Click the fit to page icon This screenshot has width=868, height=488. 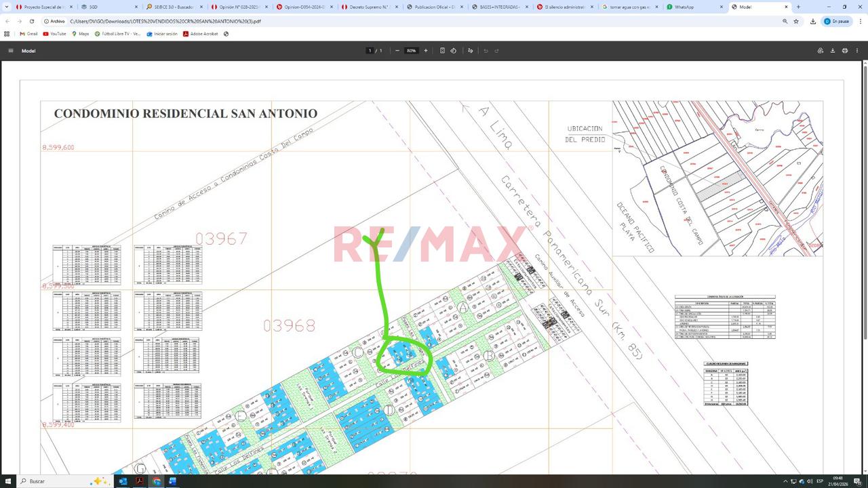pyautogui.click(x=442, y=51)
